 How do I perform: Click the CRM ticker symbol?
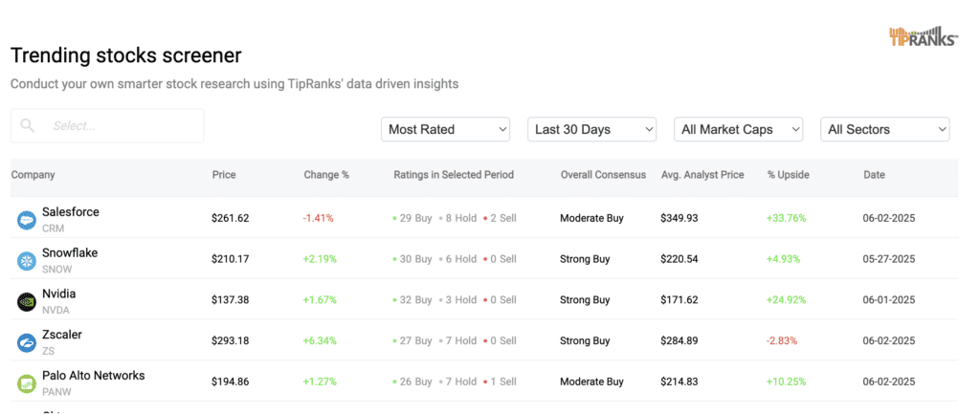point(52,229)
